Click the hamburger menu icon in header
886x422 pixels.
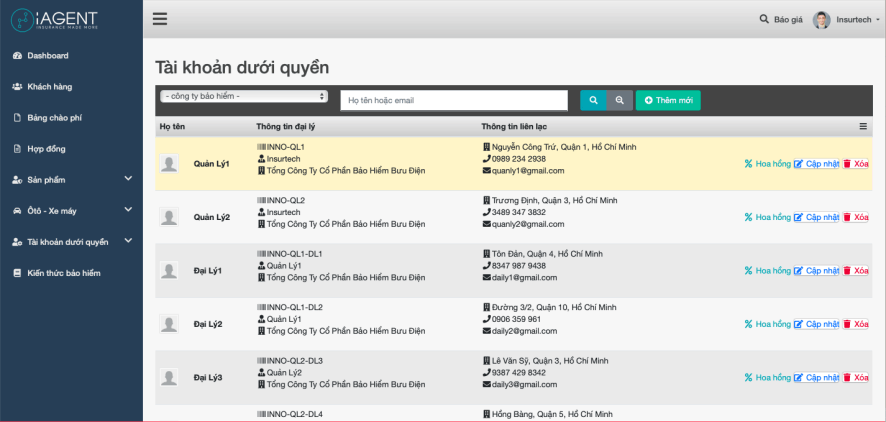(160, 19)
